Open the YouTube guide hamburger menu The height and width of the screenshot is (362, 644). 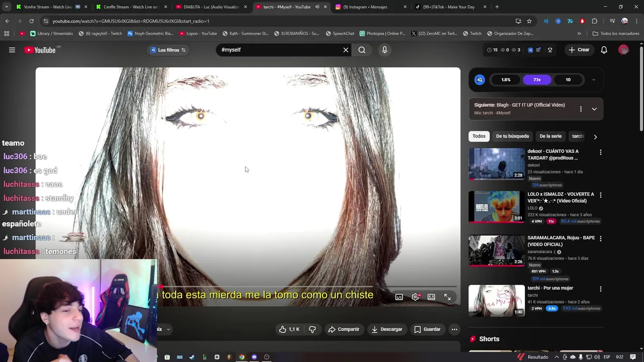coord(12,50)
